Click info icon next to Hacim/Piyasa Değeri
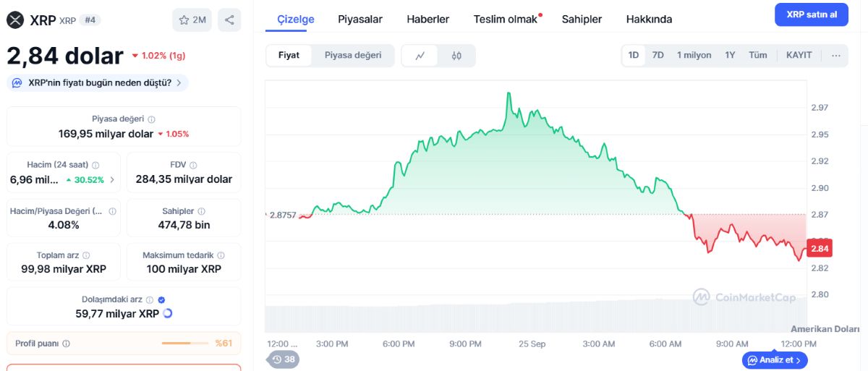 (112, 212)
